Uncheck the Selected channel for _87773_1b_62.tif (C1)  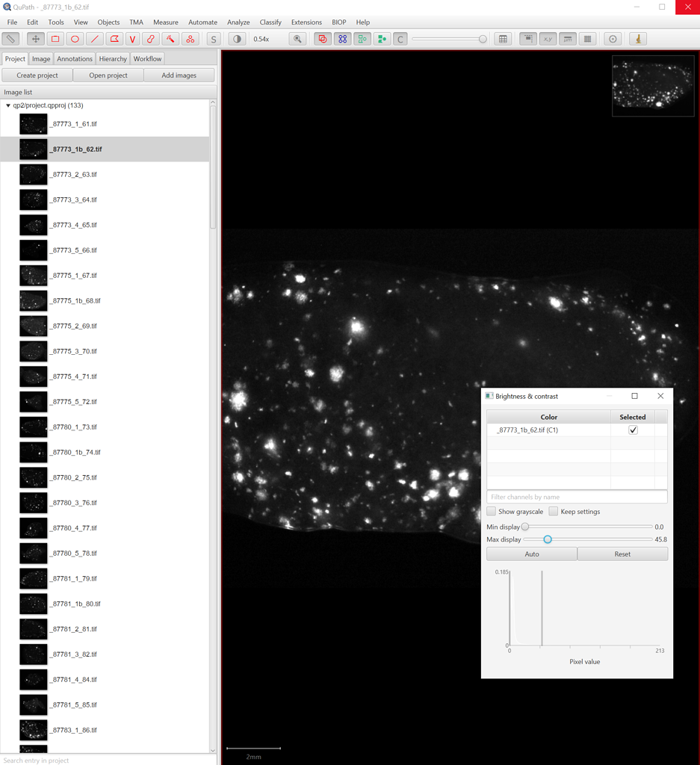click(x=633, y=430)
